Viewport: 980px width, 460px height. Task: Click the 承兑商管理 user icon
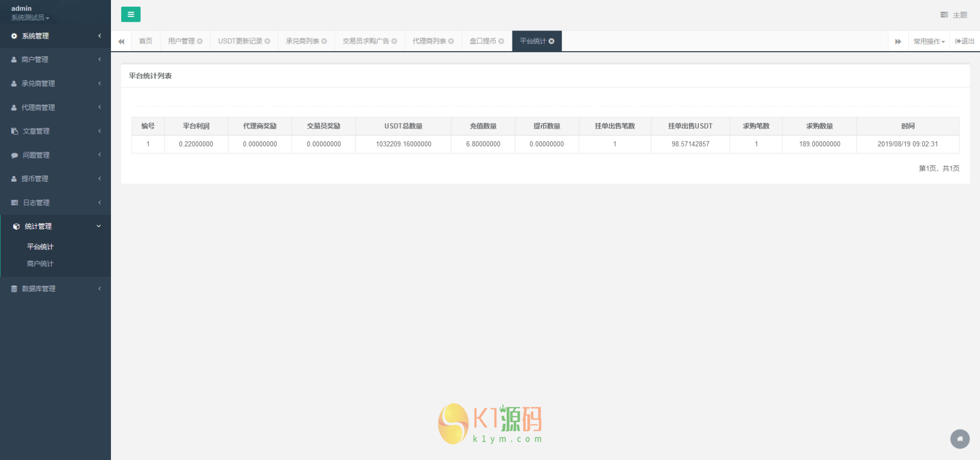(x=14, y=84)
